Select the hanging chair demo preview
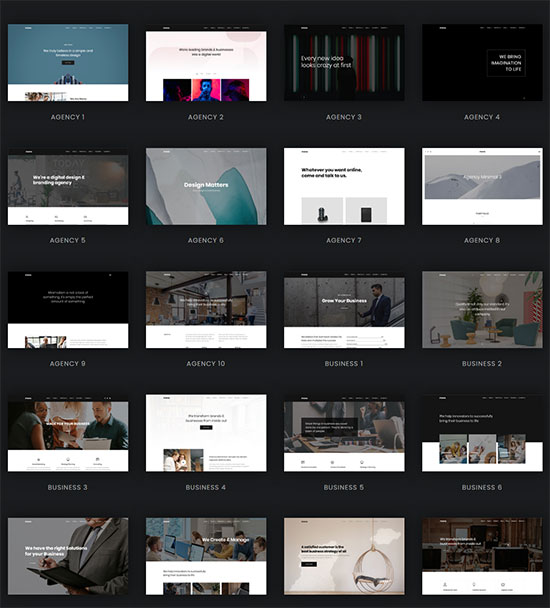Image resolution: width=550 pixels, height=608 pixels. 344,556
